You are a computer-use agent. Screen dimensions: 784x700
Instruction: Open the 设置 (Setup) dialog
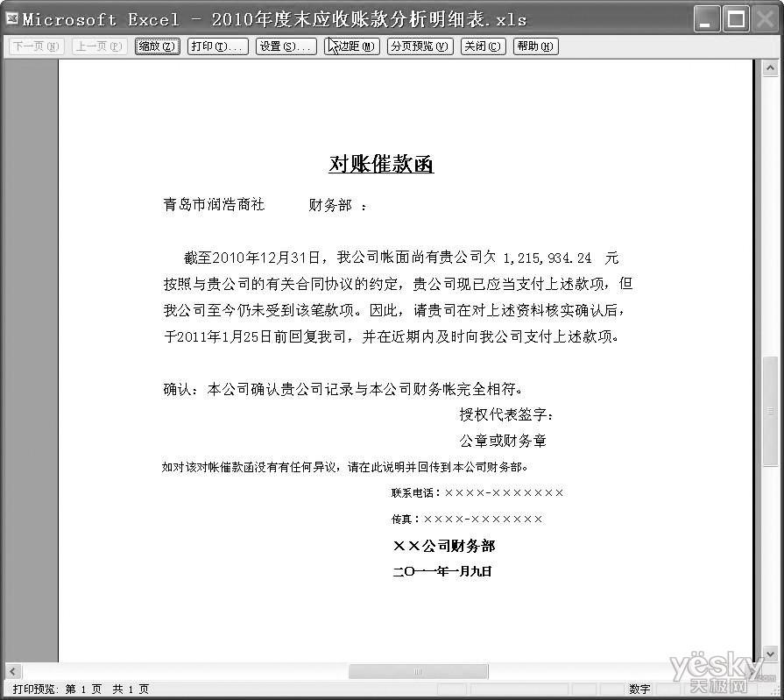click(x=286, y=46)
